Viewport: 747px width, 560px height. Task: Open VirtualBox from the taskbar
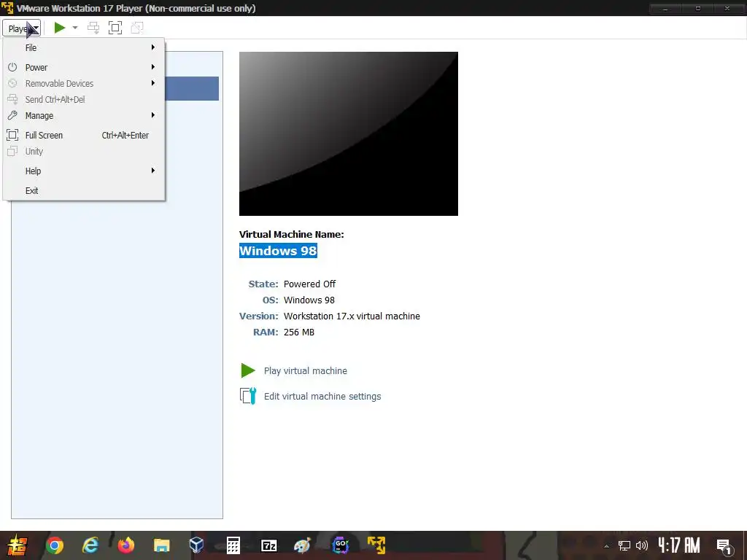[x=197, y=545]
